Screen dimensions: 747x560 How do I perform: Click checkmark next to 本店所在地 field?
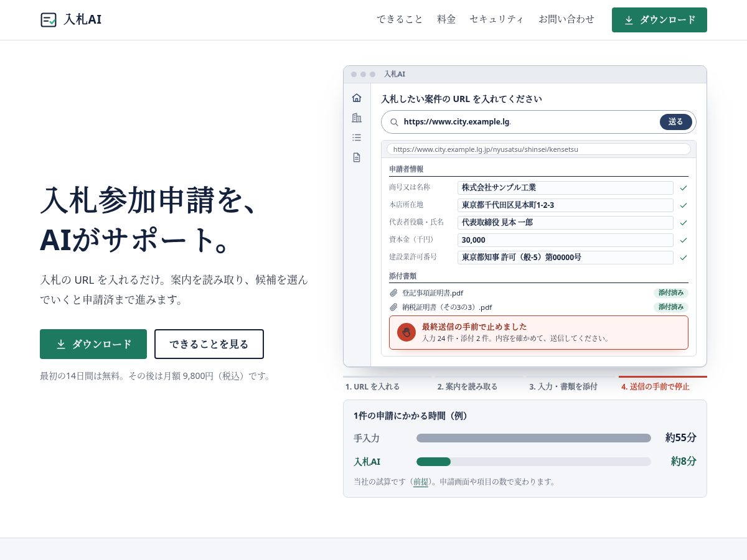(684, 205)
